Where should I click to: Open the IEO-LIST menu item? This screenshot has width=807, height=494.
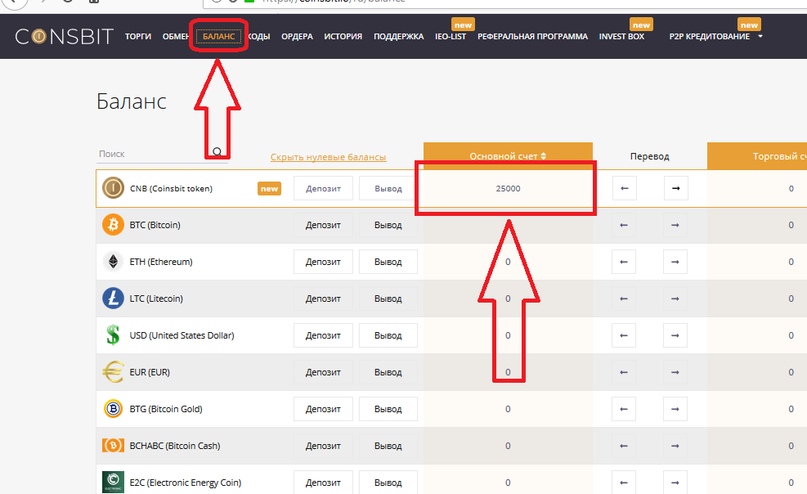pos(450,37)
